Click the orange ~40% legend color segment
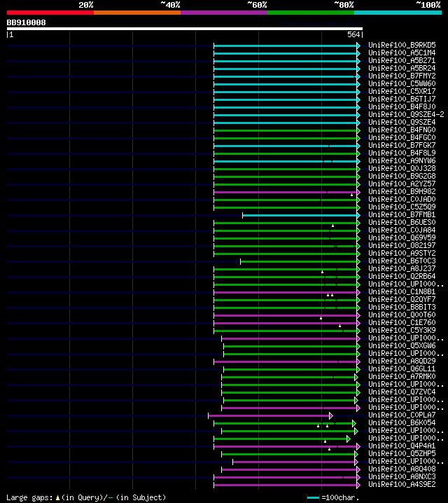The image size is (448, 503). pyautogui.click(x=137, y=13)
